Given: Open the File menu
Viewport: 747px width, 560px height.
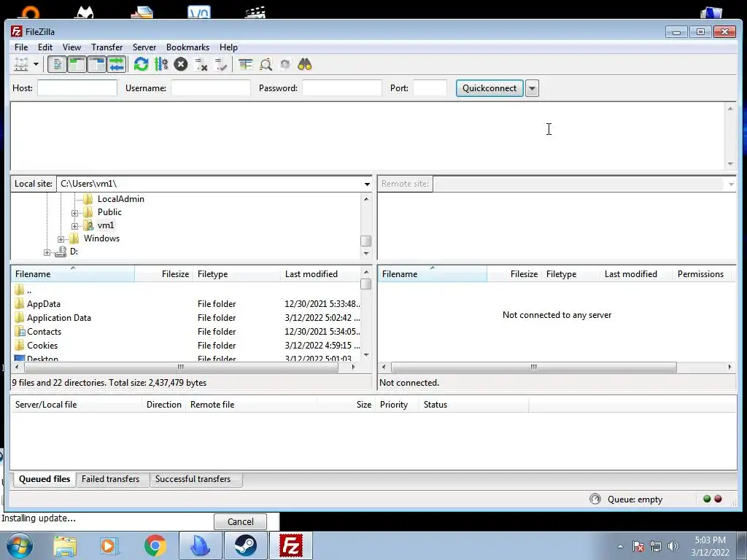Looking at the screenshot, I should (21, 47).
